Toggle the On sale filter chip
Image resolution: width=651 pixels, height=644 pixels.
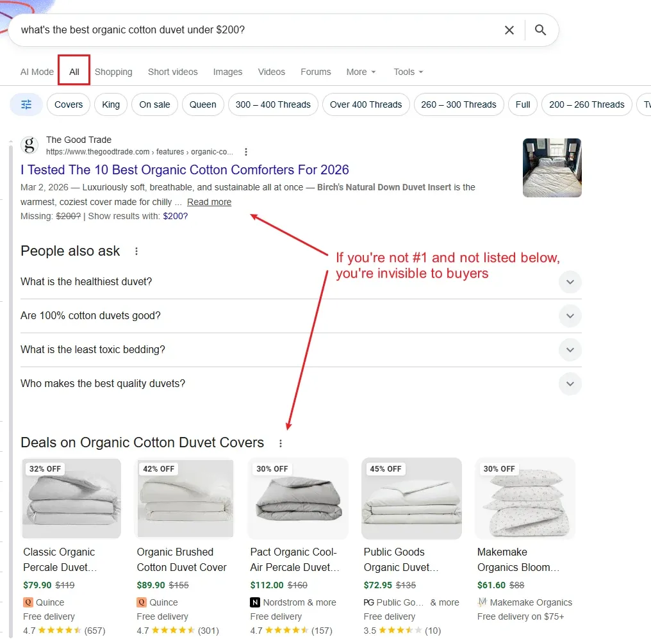154,104
